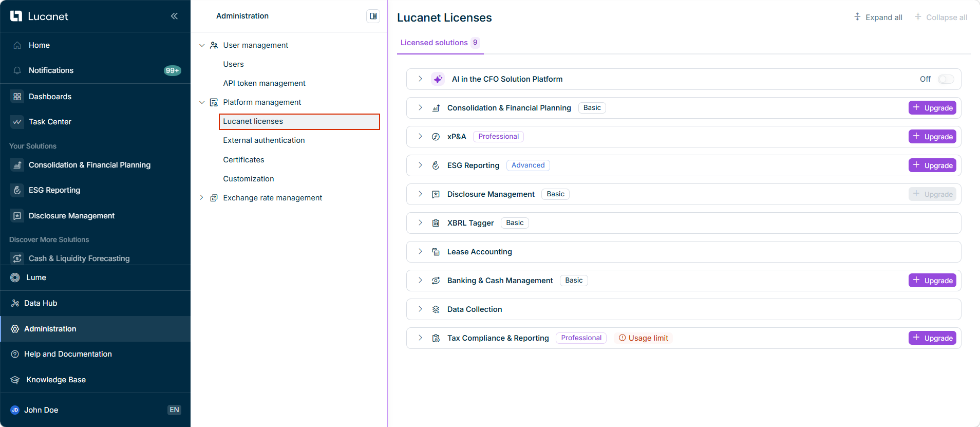Image resolution: width=980 pixels, height=427 pixels.
Task: Expand the xP&A license row
Action: (x=420, y=137)
